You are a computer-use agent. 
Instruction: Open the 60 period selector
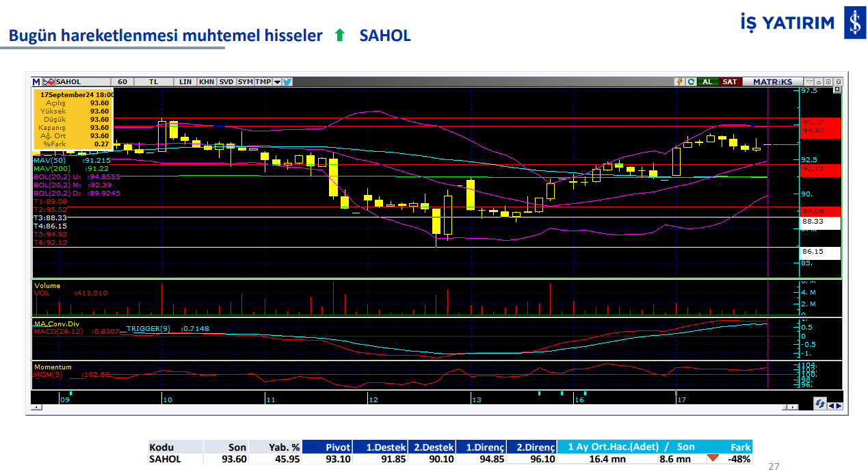[122, 81]
